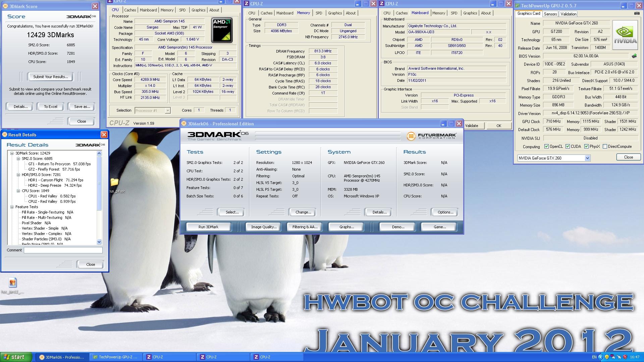Click the Save as button in Score window
This screenshot has width=644, height=362.
pyautogui.click(x=82, y=107)
